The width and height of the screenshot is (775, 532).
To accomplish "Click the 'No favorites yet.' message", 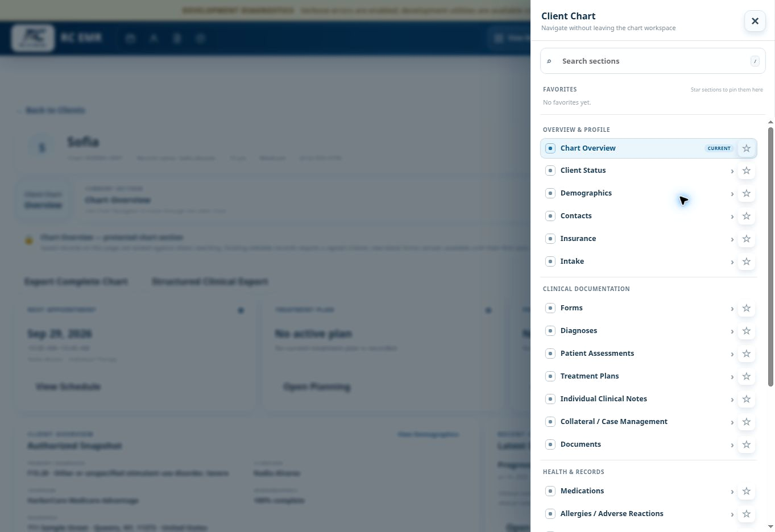I will pos(567,102).
